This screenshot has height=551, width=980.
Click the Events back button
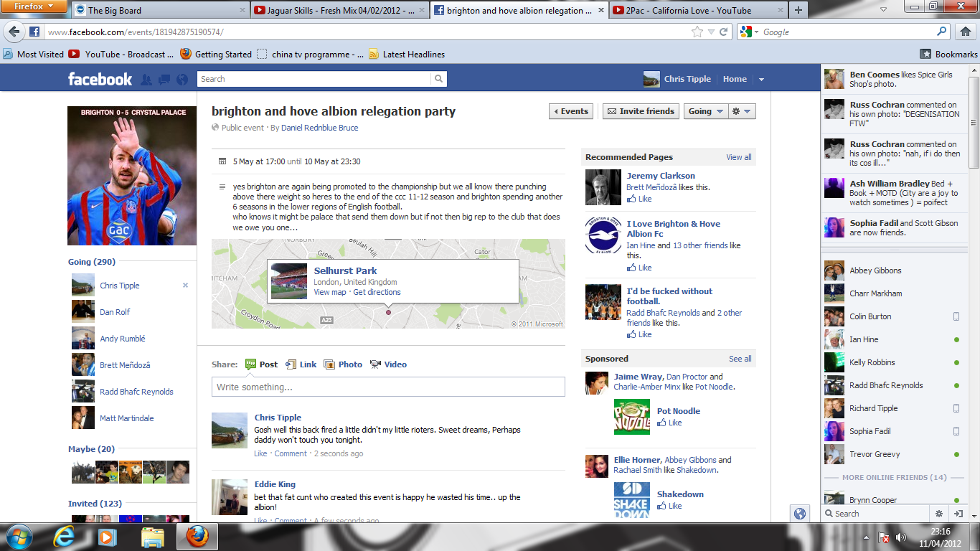(x=571, y=111)
